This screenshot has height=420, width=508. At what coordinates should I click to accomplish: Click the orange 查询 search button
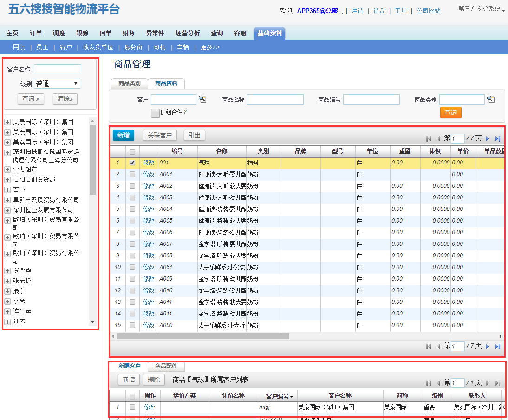pos(450,112)
